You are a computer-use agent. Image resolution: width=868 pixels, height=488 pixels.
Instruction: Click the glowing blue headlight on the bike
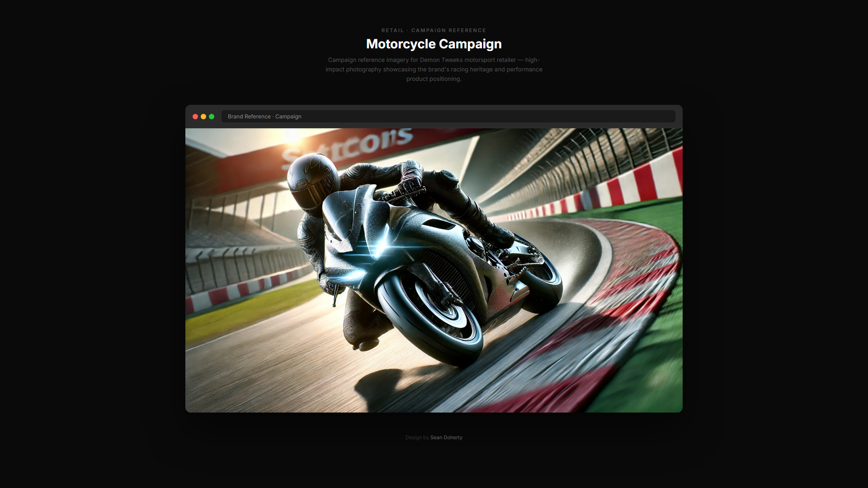(x=382, y=246)
